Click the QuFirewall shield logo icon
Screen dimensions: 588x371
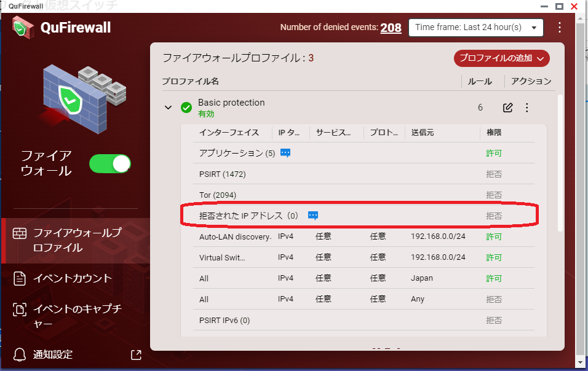click(23, 27)
